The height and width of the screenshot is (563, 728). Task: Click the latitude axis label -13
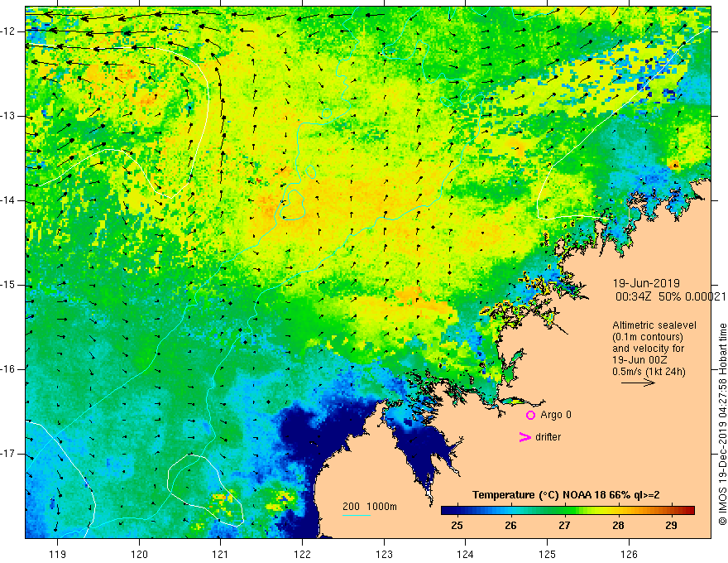(8, 116)
